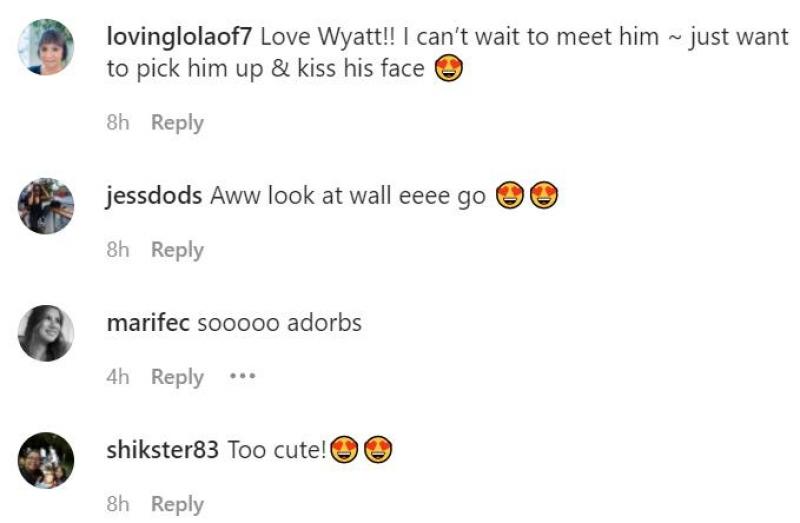Click the 4h timestamp on marifec's comment

[x=118, y=377]
